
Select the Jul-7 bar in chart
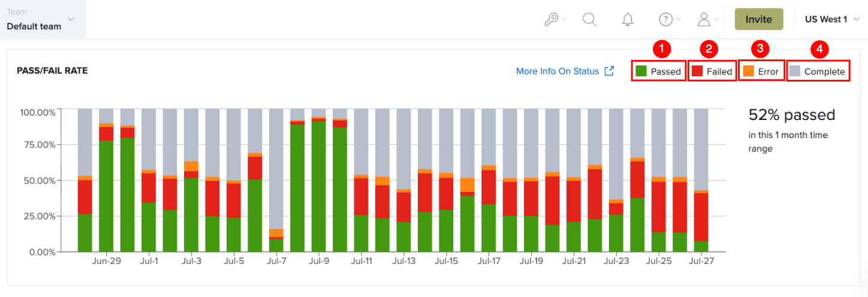tap(276, 180)
